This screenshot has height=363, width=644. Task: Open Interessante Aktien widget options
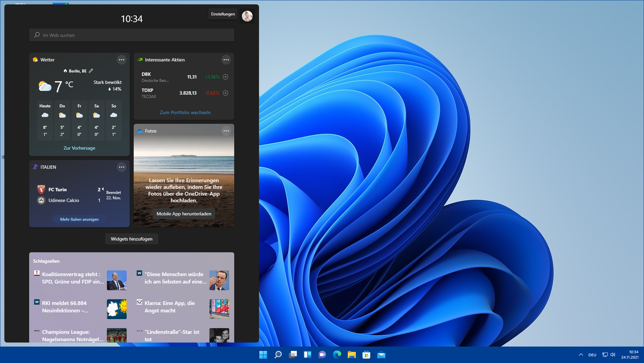click(x=226, y=60)
